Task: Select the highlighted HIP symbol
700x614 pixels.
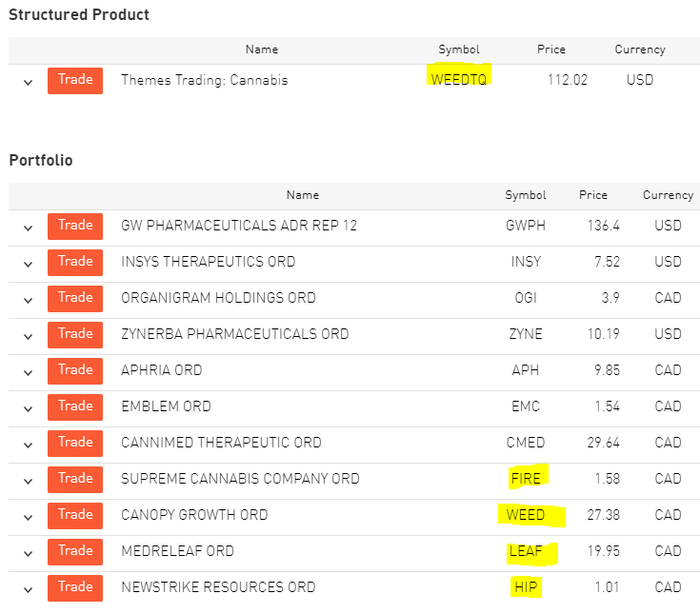Action: pos(526,586)
